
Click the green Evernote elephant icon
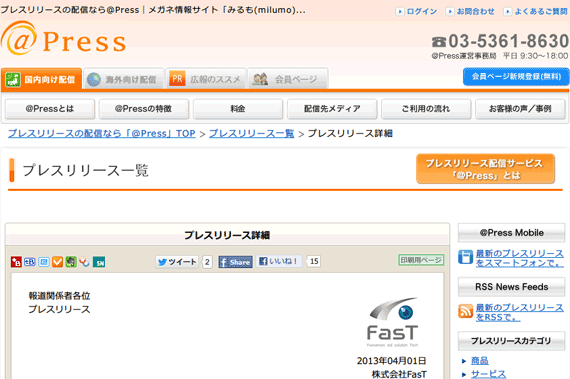click(x=71, y=262)
